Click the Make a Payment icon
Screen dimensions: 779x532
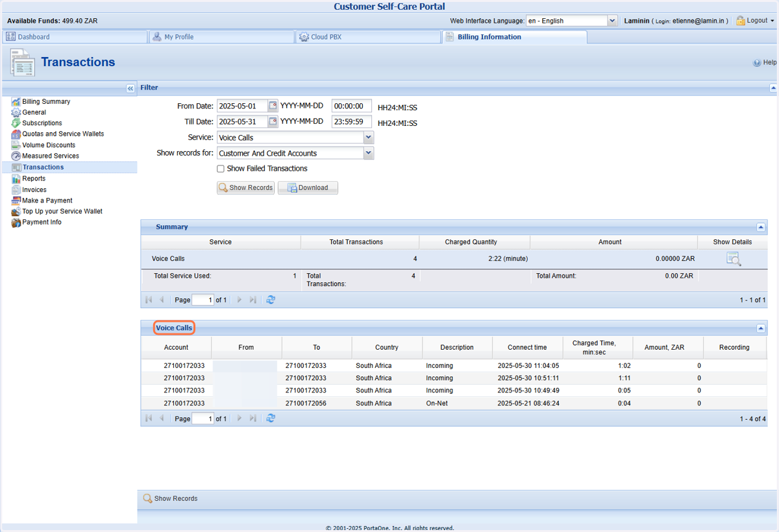coord(16,200)
